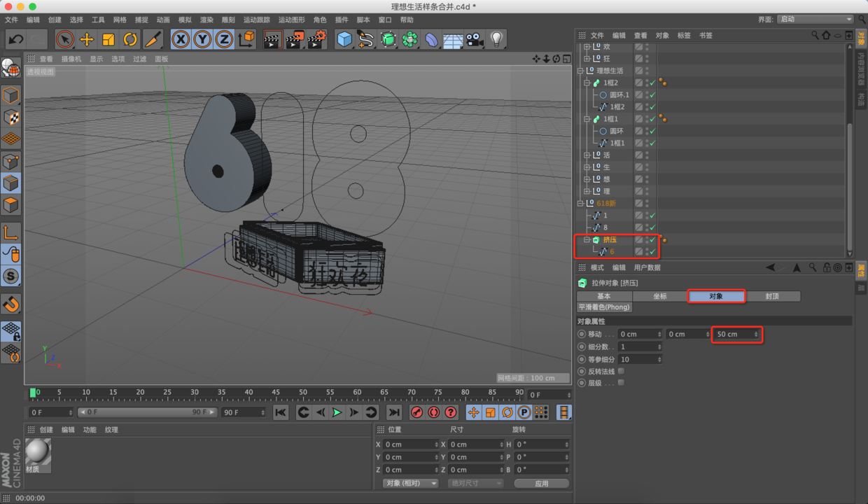Open the 界面 启动 layout dropdown

click(x=815, y=19)
